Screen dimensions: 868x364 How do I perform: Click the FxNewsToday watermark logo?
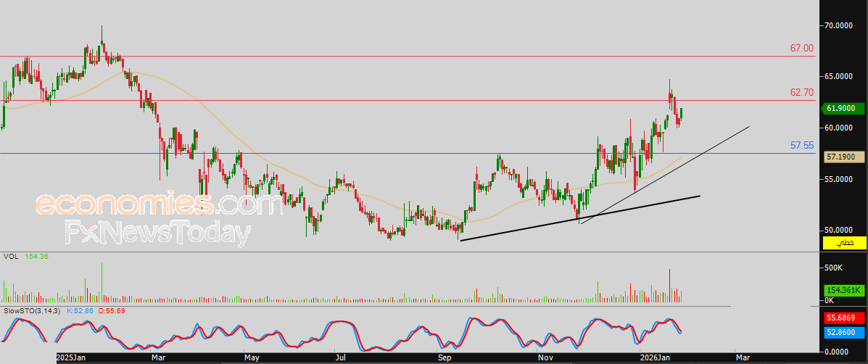(x=158, y=233)
